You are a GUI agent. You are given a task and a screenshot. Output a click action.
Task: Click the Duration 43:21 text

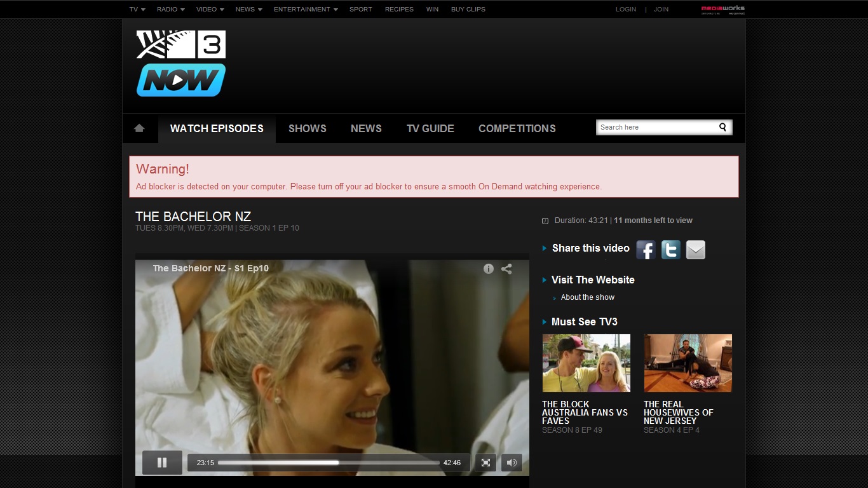pyautogui.click(x=581, y=220)
